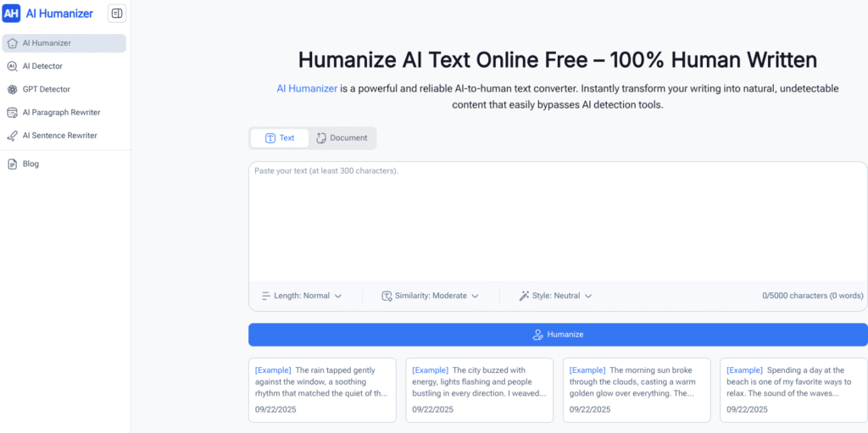This screenshot has height=433, width=868.
Task: Click the AI Detector sidebar icon
Action: pos(12,66)
